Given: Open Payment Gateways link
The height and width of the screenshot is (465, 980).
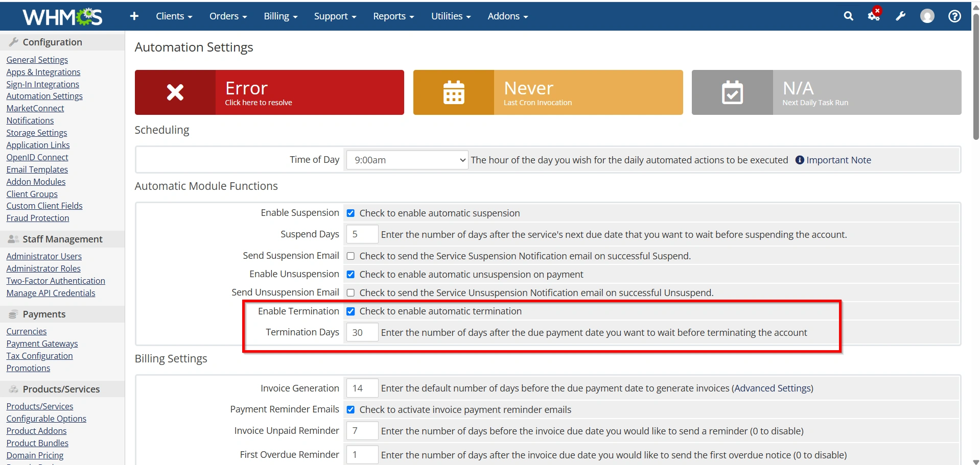Looking at the screenshot, I should (x=42, y=344).
